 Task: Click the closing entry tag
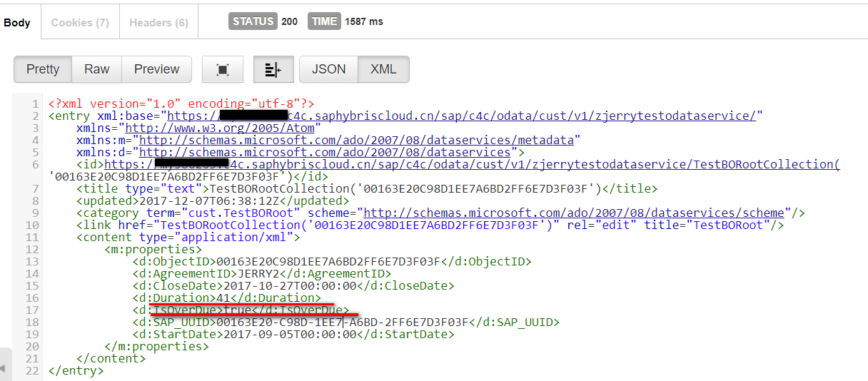click(76, 371)
